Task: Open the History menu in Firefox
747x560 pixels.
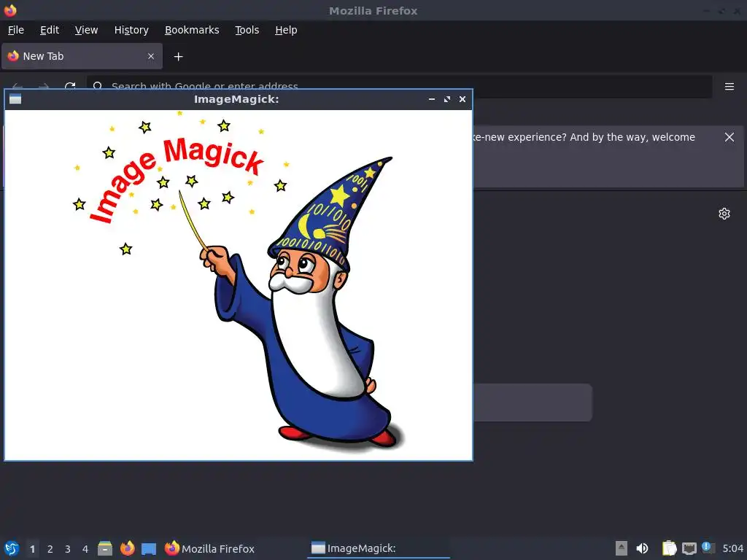Action: point(131,30)
